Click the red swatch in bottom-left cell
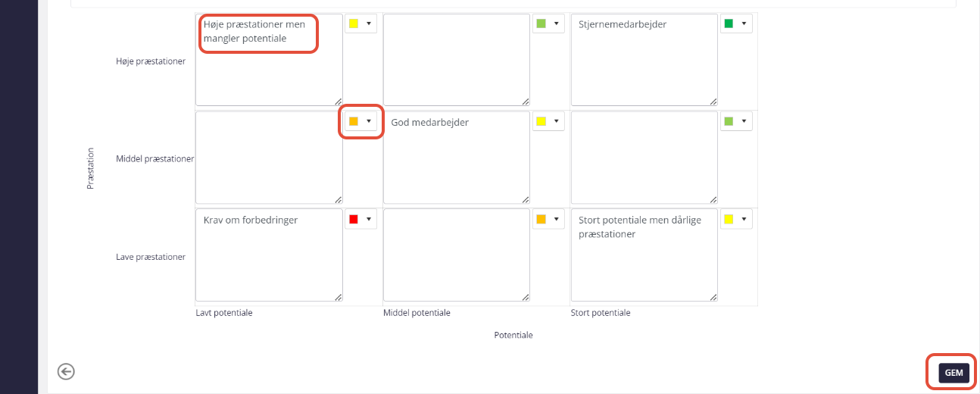 pyautogui.click(x=353, y=219)
